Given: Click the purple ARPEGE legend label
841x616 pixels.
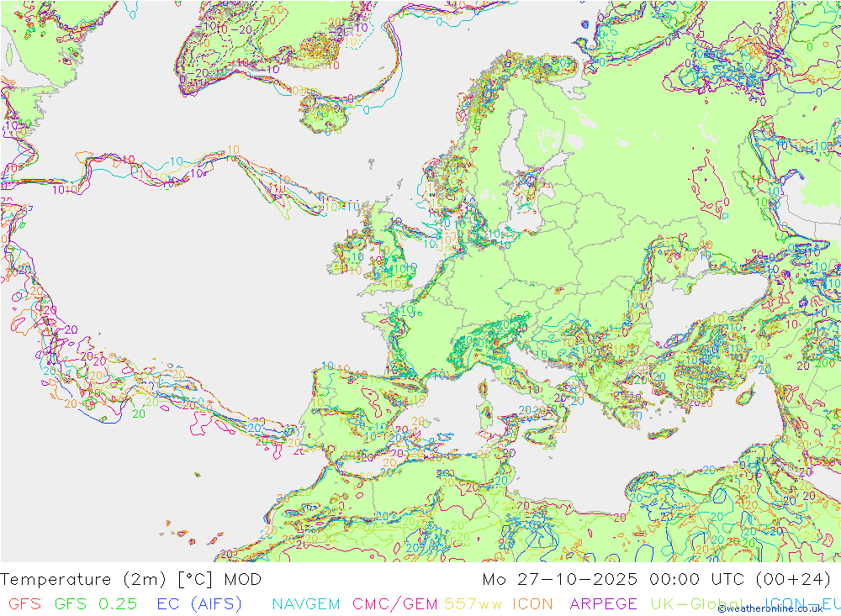Looking at the screenshot, I should click(603, 603).
